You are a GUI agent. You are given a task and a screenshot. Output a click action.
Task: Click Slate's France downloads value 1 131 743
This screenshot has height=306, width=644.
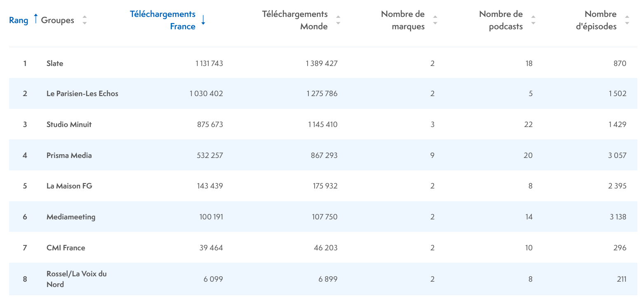coord(209,63)
